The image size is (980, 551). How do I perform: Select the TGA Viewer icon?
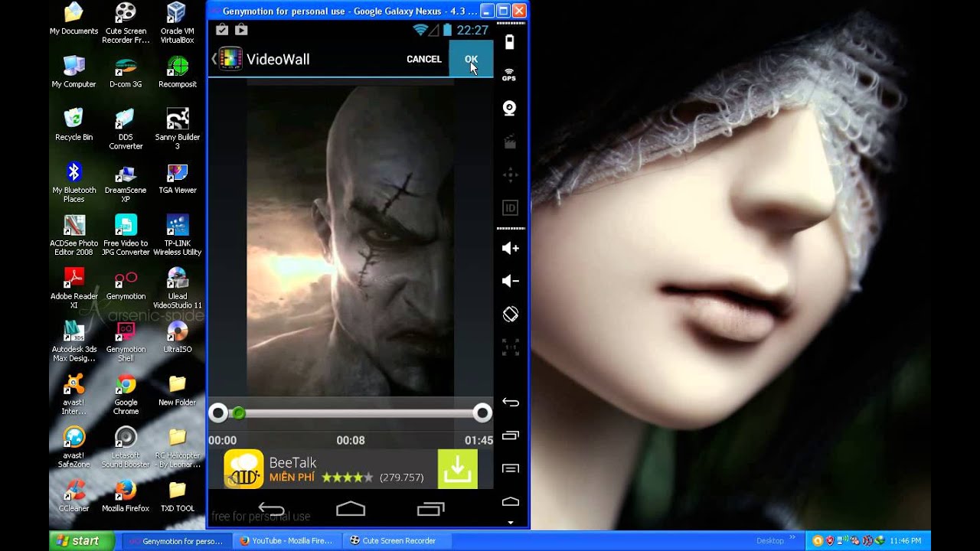point(178,177)
